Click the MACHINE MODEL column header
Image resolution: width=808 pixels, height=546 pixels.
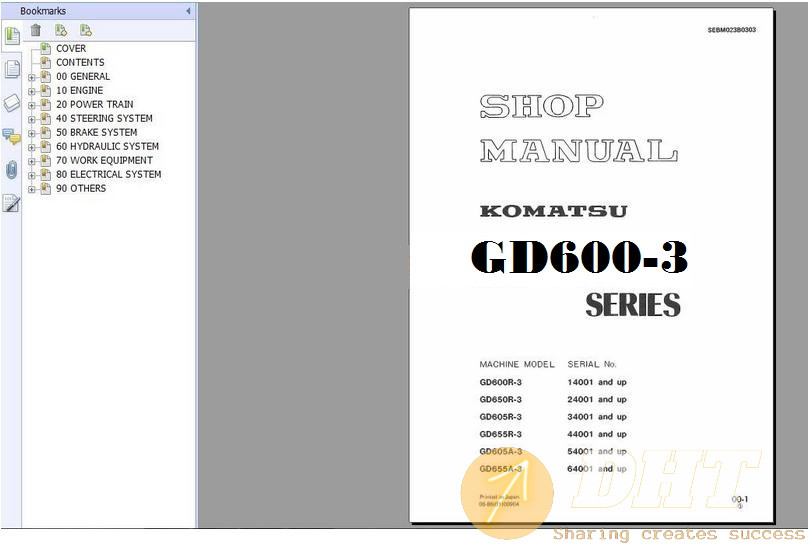tap(517, 364)
